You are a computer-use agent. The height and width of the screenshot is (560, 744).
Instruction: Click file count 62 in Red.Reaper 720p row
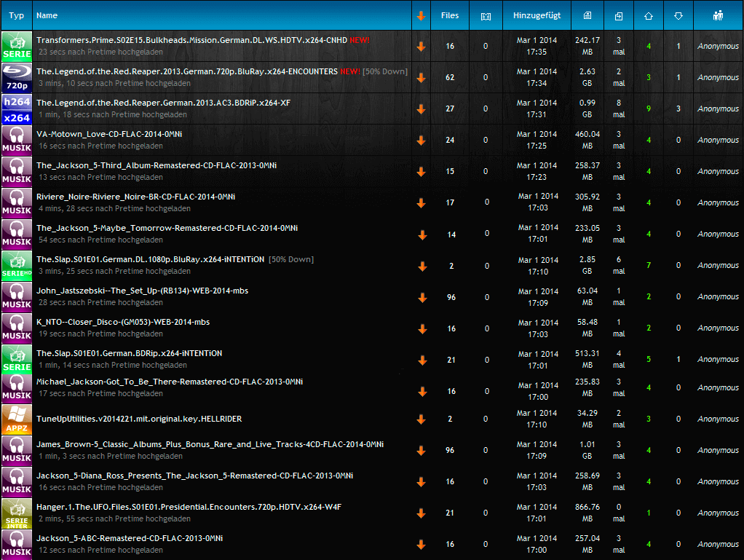(450, 77)
